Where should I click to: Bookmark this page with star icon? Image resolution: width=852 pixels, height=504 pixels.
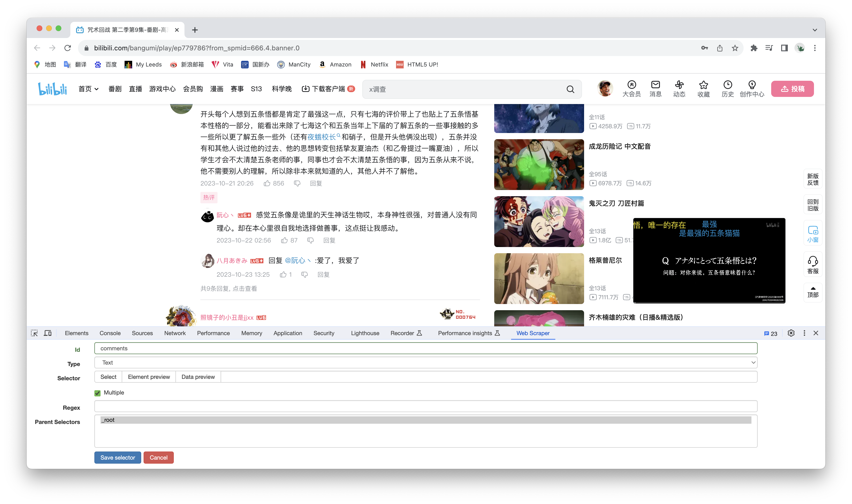coord(735,48)
